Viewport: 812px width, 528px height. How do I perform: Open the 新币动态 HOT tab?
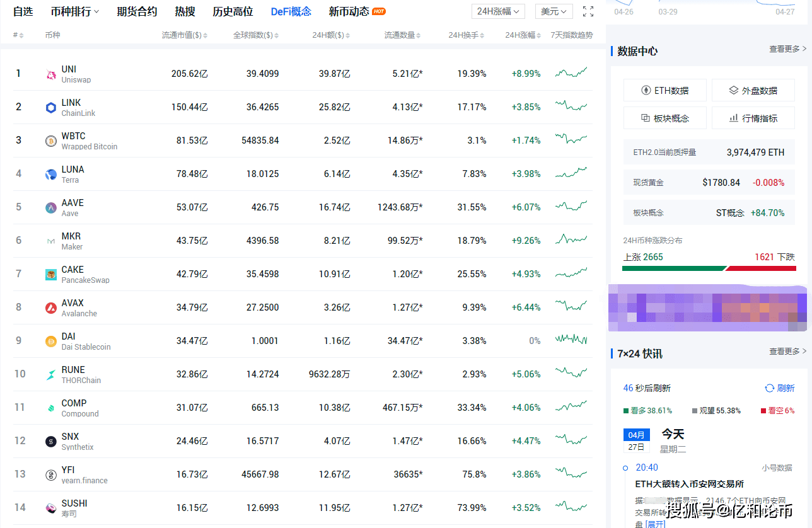[357, 11]
